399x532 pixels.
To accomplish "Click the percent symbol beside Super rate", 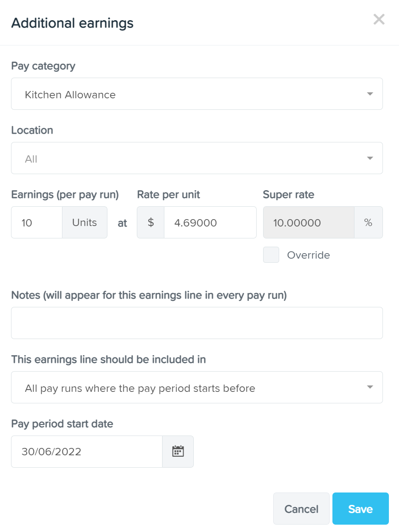I will 368,222.
